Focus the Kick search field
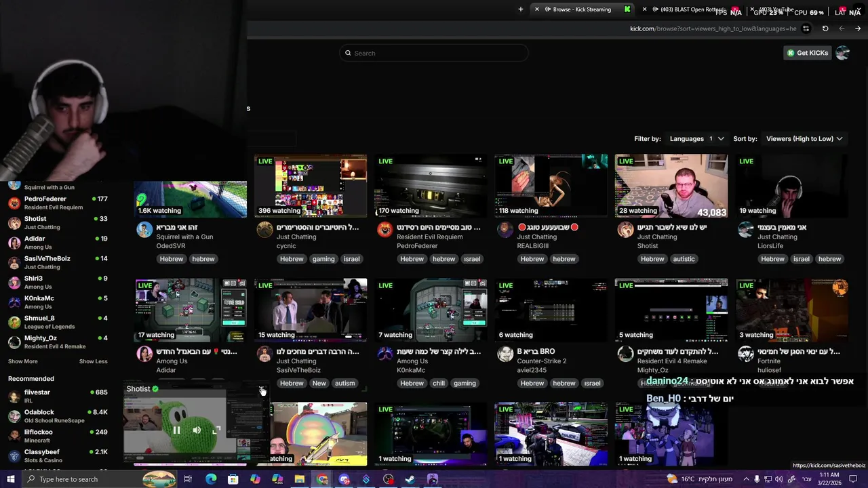The height and width of the screenshot is (488, 868). (x=434, y=53)
